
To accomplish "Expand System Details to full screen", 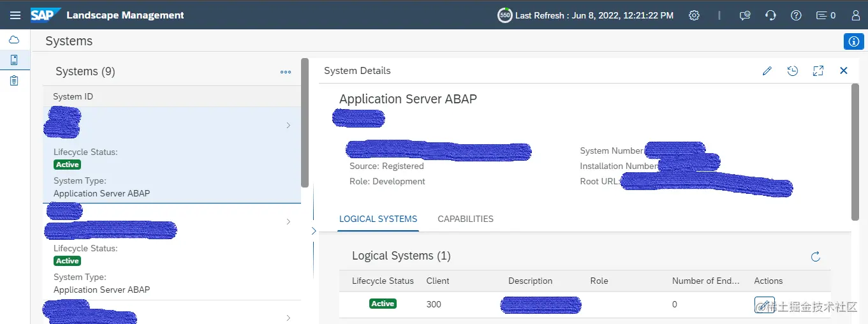I will pos(818,71).
